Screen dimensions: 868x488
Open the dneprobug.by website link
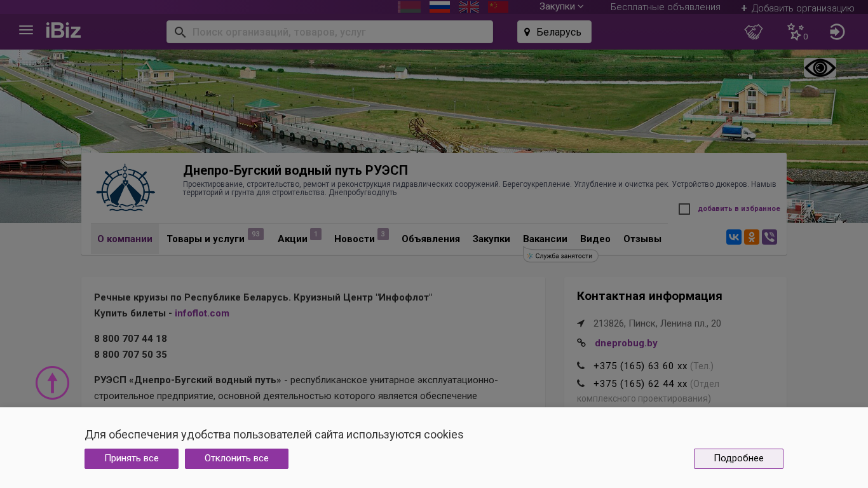pos(626,343)
